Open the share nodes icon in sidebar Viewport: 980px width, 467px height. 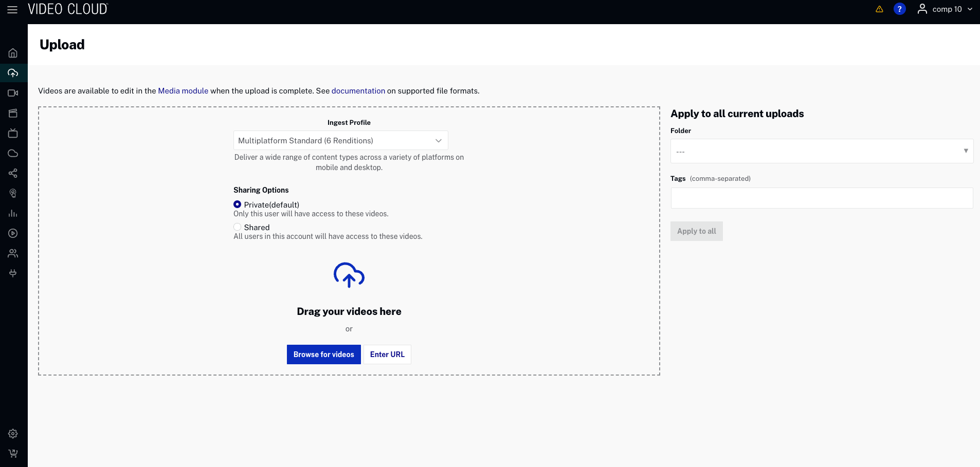[x=13, y=173]
